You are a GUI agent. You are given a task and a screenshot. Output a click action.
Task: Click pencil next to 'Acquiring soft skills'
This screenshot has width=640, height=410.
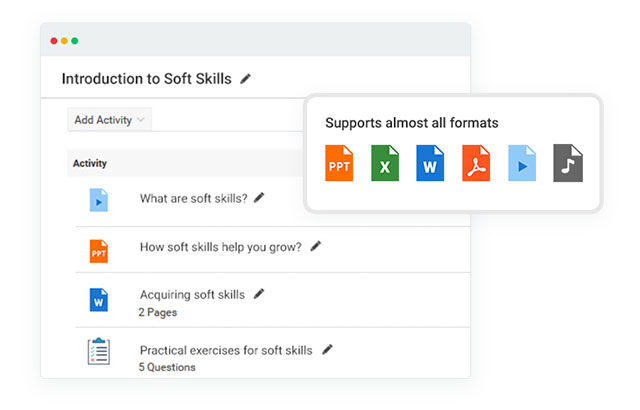pos(259,294)
